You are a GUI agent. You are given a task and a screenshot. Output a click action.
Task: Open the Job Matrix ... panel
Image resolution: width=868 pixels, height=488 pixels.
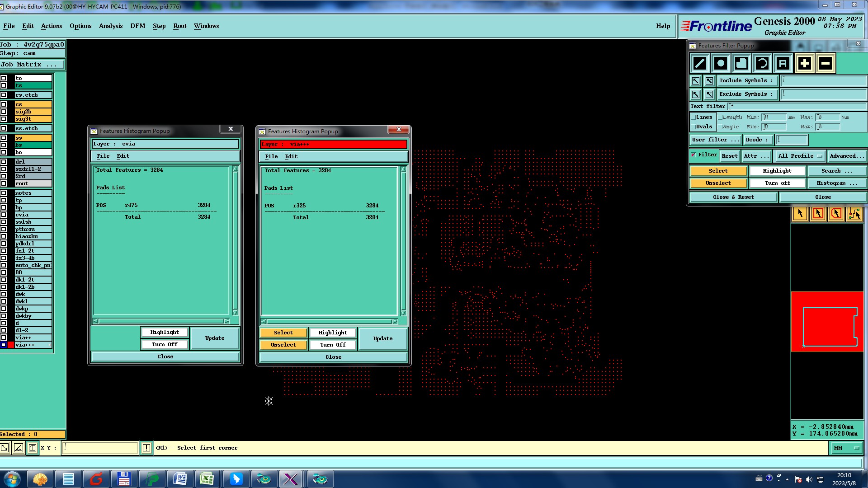(x=32, y=65)
